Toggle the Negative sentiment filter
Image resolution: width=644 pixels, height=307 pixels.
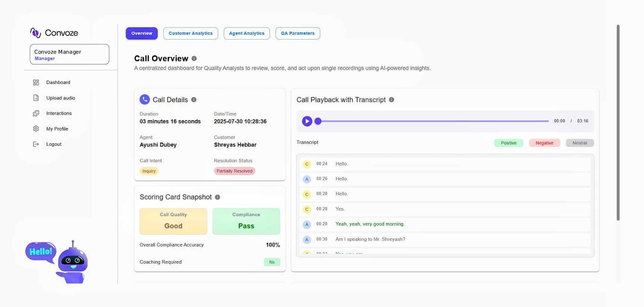pos(544,143)
